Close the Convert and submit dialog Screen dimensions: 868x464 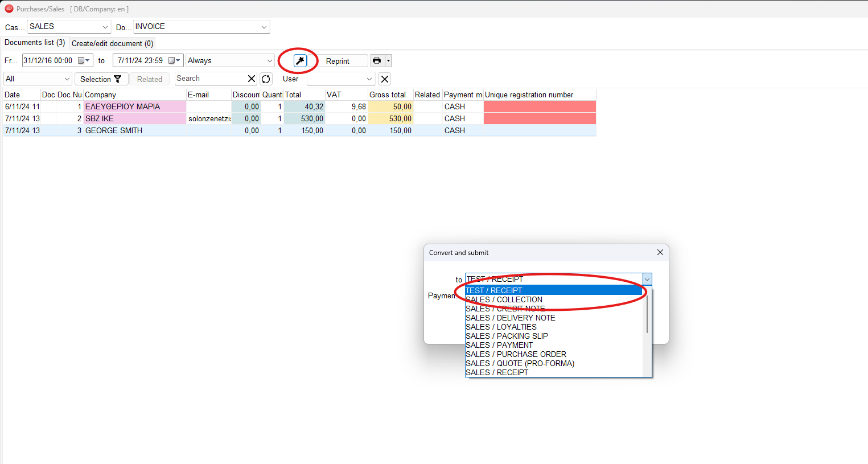pos(660,252)
